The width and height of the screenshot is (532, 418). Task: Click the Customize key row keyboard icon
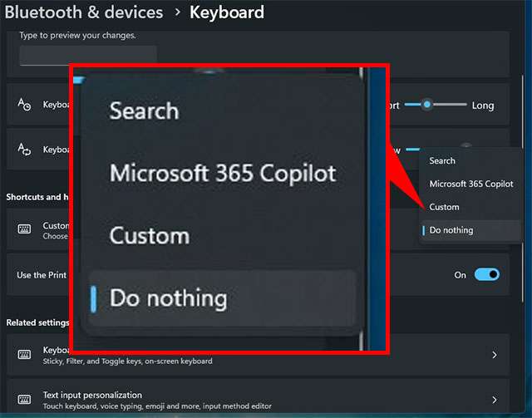24,229
